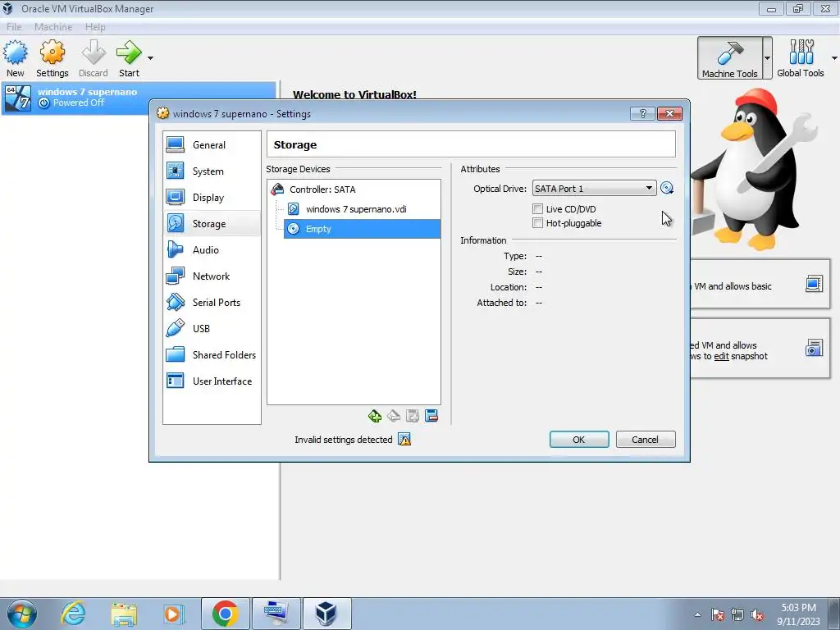This screenshot has width=840, height=630.
Task: Enable the Hot-pluggable checkbox
Action: pyautogui.click(x=537, y=223)
